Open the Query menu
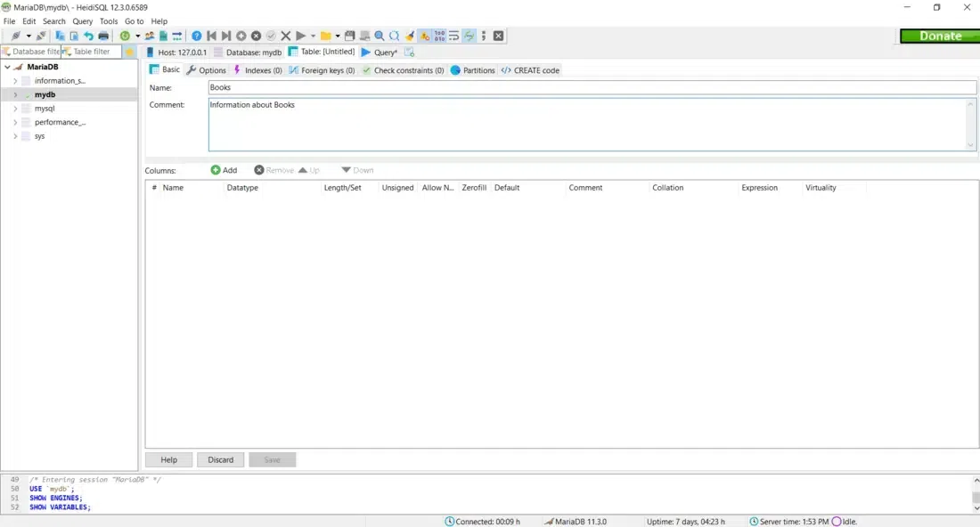 click(83, 21)
